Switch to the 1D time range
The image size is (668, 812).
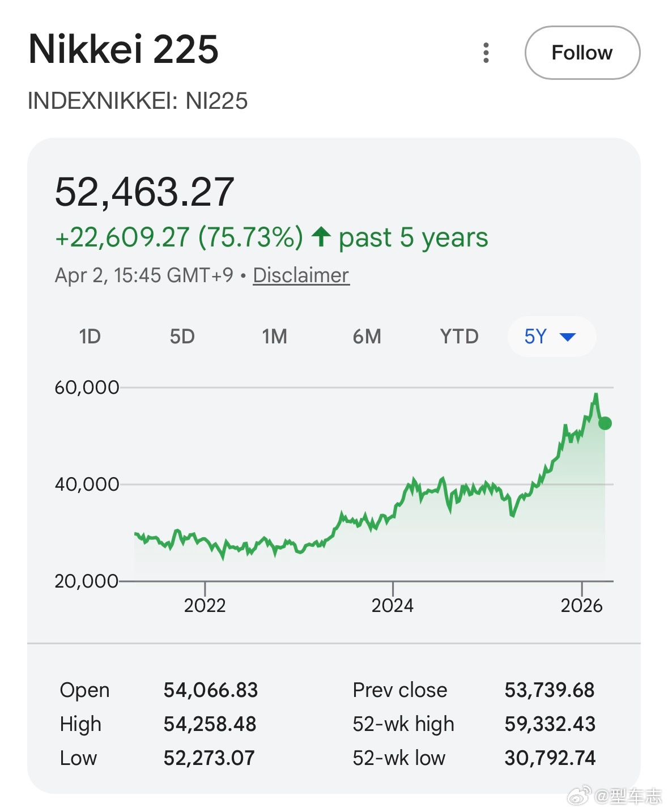point(90,337)
